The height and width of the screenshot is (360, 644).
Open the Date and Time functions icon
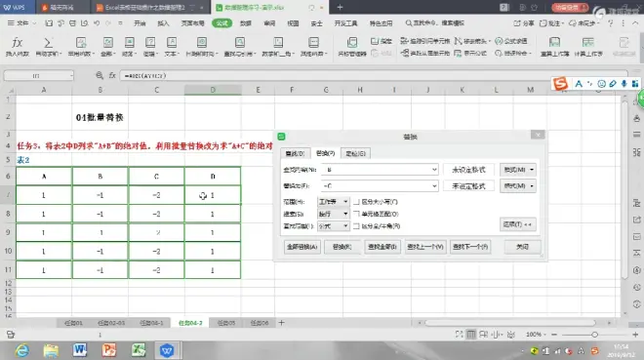(x=202, y=42)
